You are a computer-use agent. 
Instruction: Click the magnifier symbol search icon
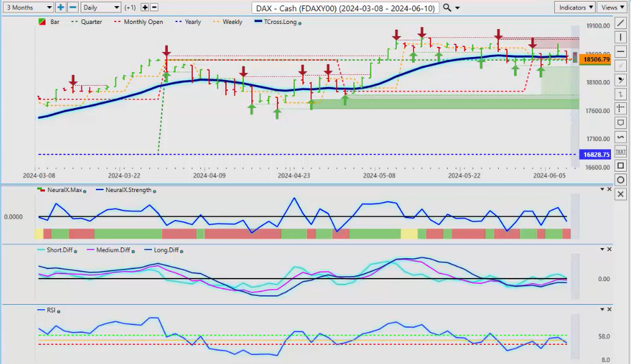tap(447, 7)
